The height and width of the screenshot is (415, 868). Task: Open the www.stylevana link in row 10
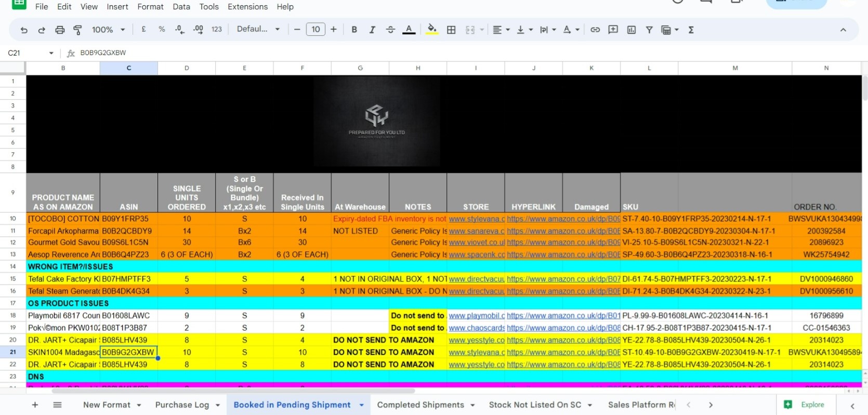pos(477,219)
